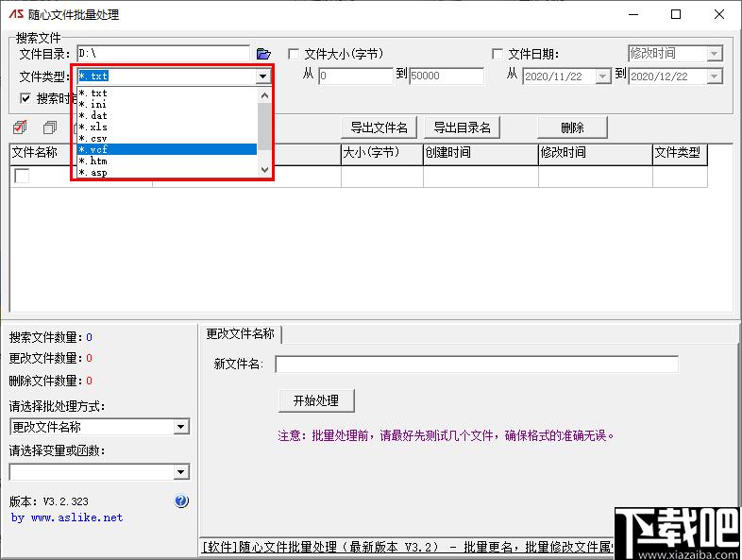Sort by 修改时间 column header
This screenshot has width=742, height=560.
click(596, 154)
